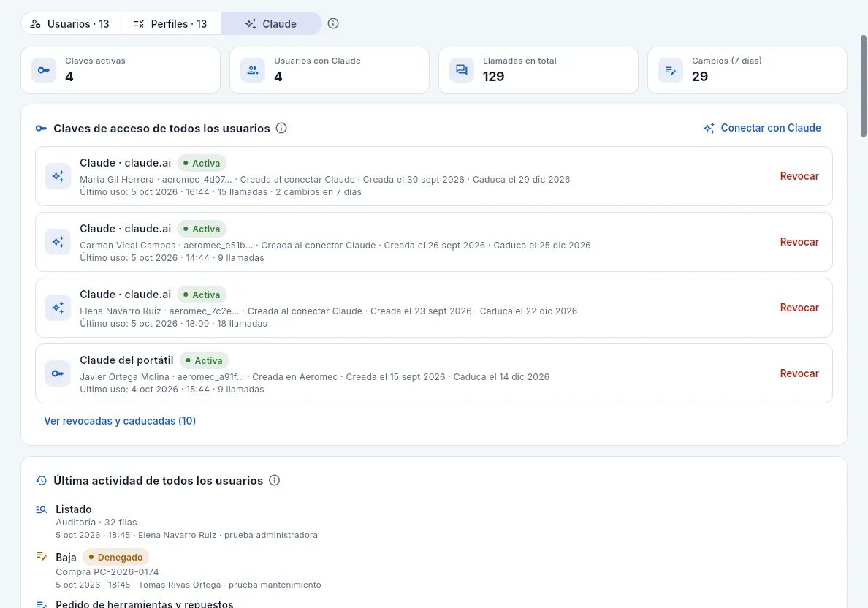Viewport: 868px width, 608px height.
Task: Click Activa badge on Elena Navarro Ruiz's key
Action: pos(202,295)
